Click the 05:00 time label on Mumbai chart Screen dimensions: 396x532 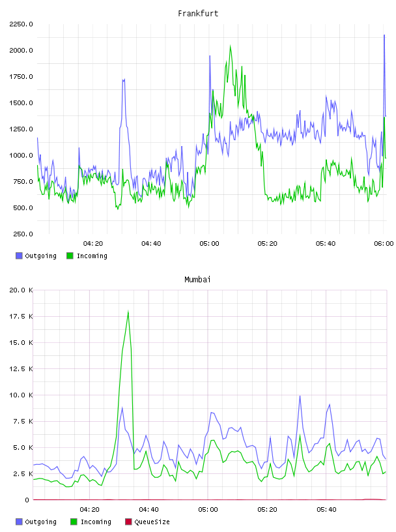[x=208, y=510]
